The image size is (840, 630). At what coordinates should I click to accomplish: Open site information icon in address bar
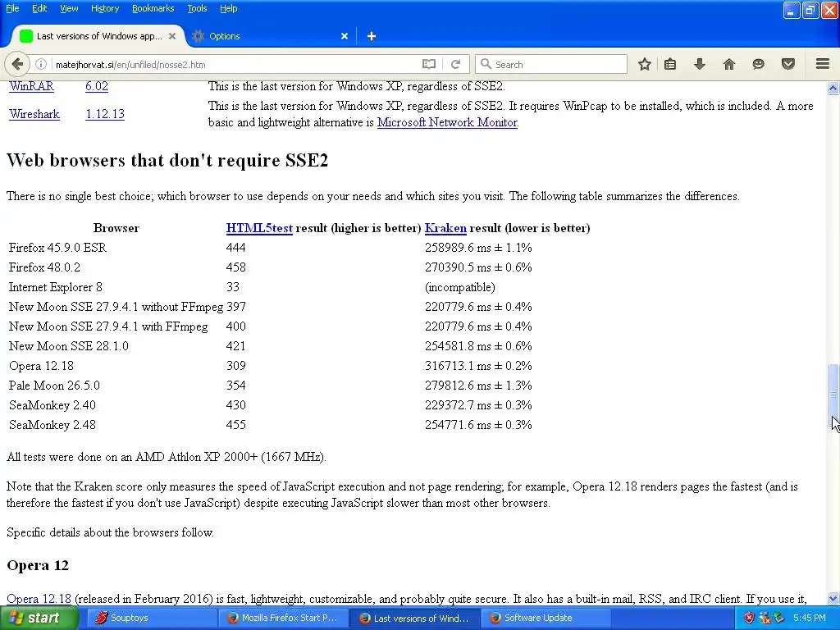pyautogui.click(x=41, y=64)
